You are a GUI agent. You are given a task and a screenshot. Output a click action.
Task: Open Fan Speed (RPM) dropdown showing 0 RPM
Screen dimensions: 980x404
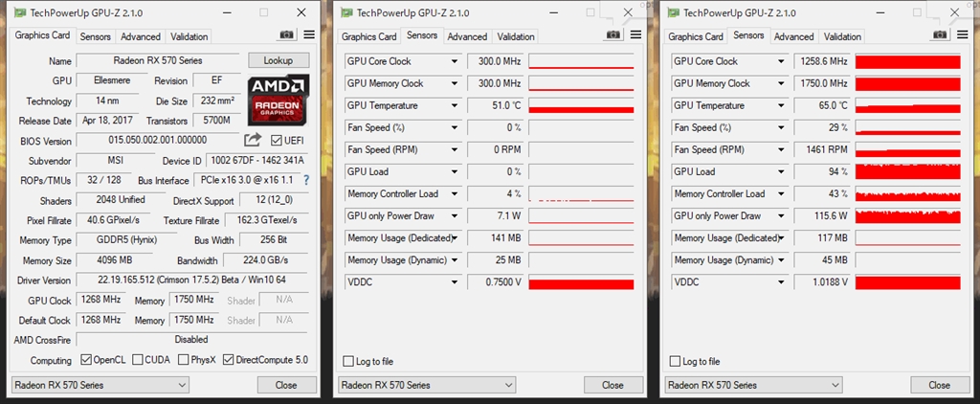[x=455, y=149]
